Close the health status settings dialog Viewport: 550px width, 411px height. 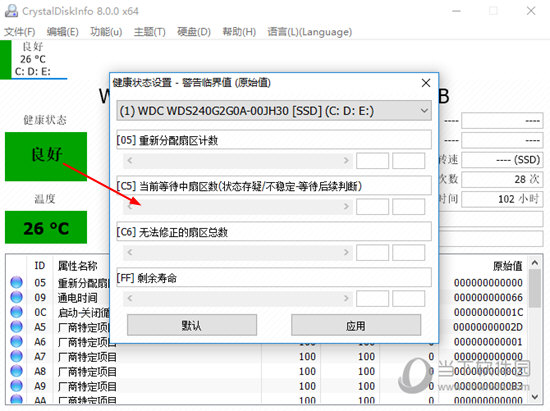point(426,83)
